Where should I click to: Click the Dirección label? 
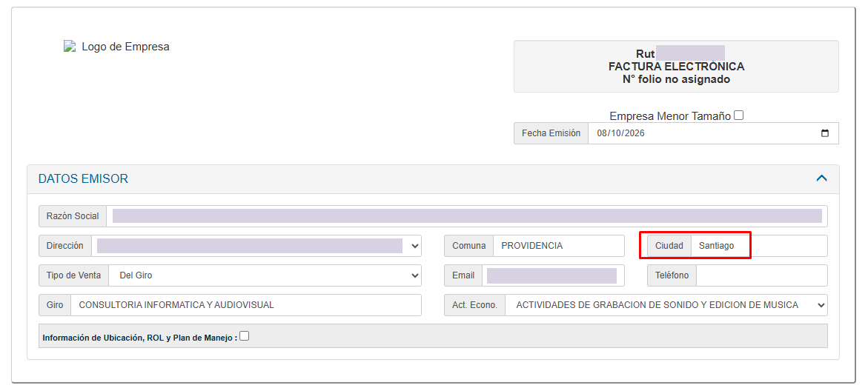(65, 246)
